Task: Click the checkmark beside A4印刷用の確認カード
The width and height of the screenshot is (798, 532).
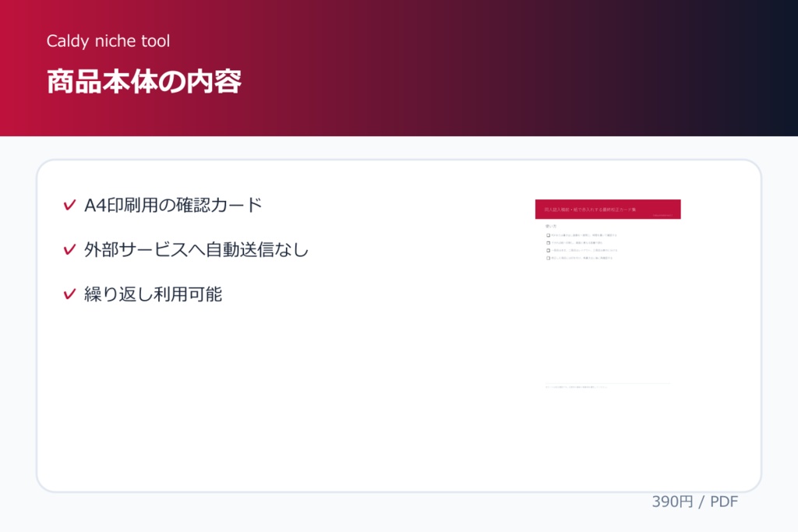Action: [69, 205]
